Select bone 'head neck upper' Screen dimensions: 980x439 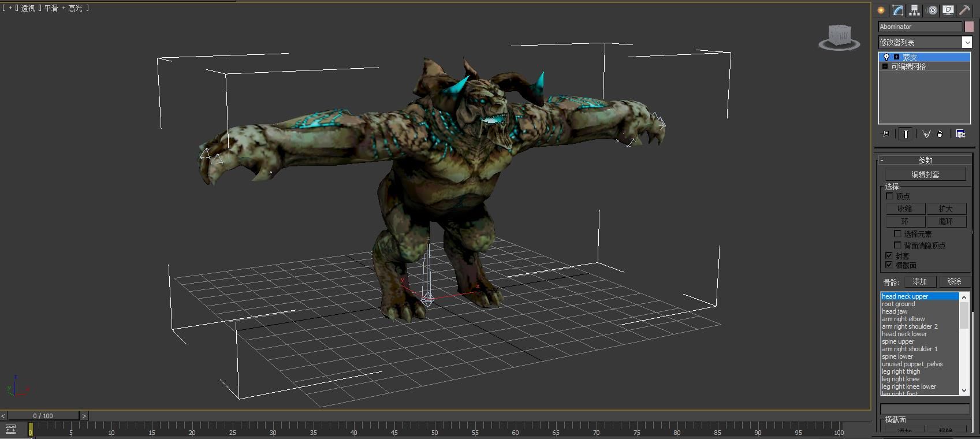920,296
